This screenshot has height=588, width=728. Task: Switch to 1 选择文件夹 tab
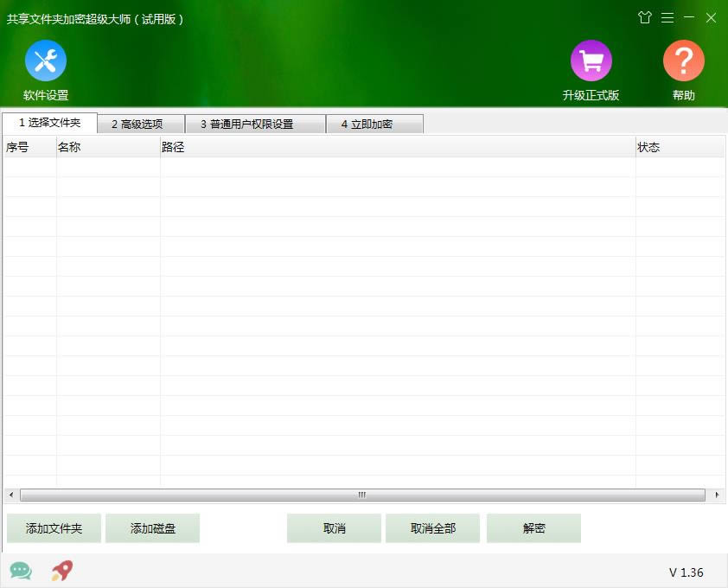49,123
